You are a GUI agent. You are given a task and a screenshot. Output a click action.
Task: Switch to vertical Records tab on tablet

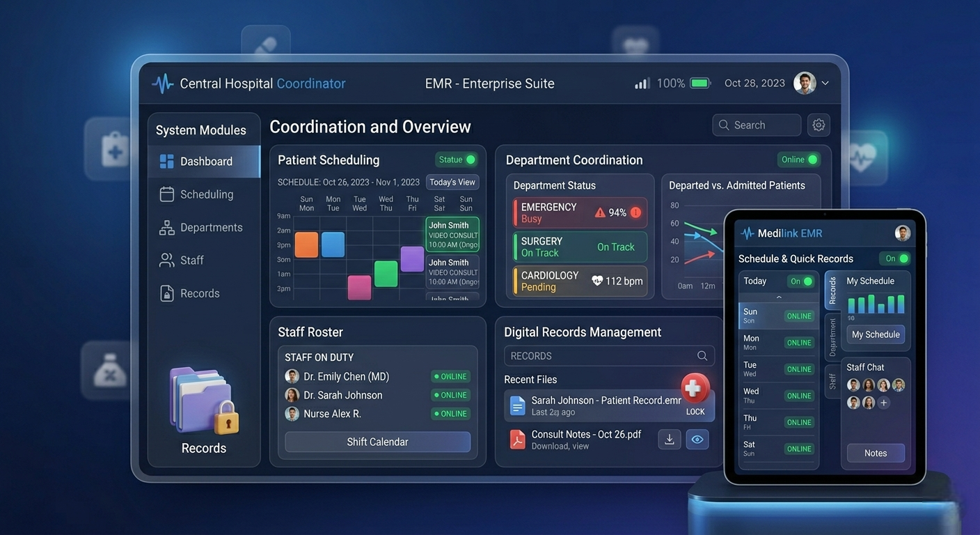pos(832,292)
